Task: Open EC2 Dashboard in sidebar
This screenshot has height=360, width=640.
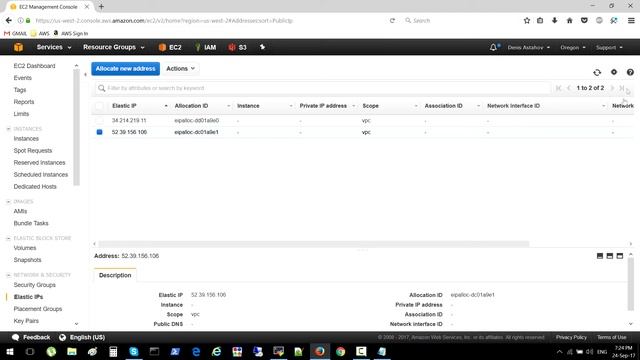Action: click(34, 66)
